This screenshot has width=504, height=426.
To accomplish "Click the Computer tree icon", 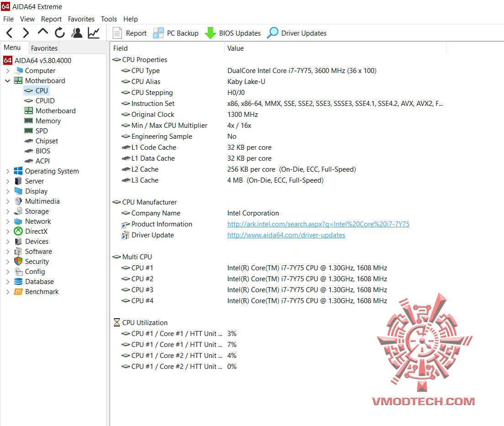I will pos(19,70).
